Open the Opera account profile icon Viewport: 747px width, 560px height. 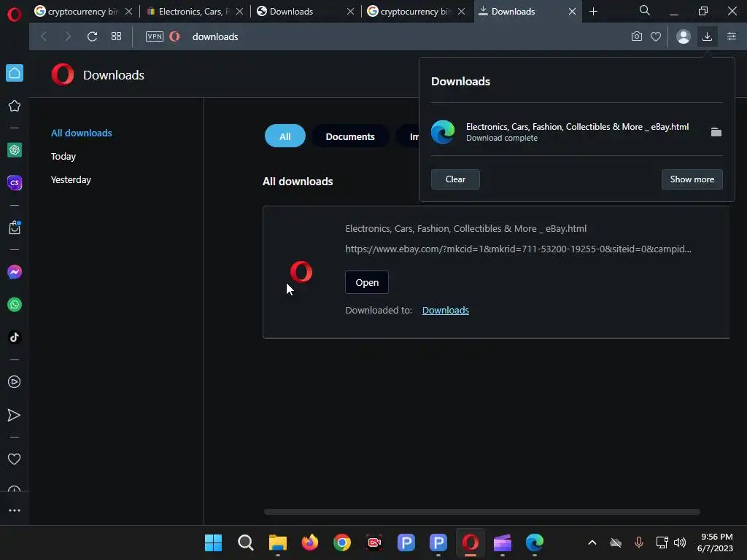tap(683, 36)
